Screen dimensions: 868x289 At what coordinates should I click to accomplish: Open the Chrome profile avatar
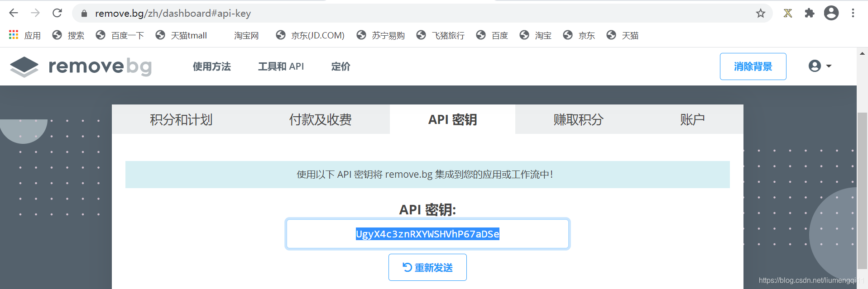point(831,13)
